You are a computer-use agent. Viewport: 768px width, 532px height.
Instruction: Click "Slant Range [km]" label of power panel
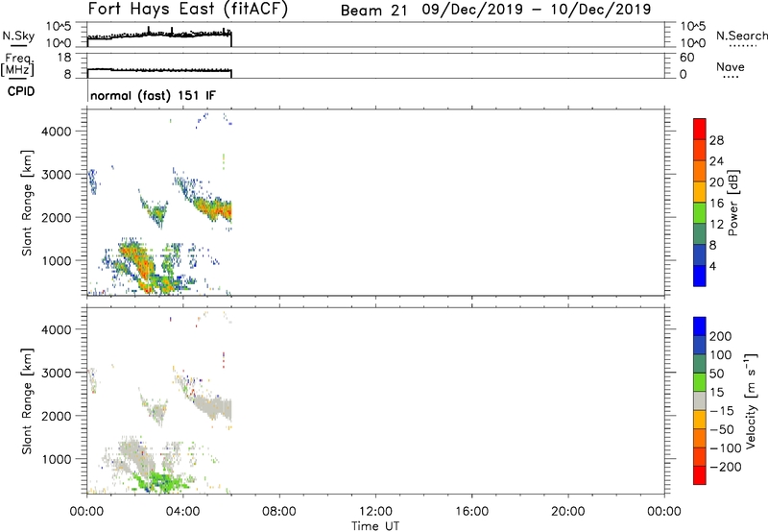click(x=27, y=203)
